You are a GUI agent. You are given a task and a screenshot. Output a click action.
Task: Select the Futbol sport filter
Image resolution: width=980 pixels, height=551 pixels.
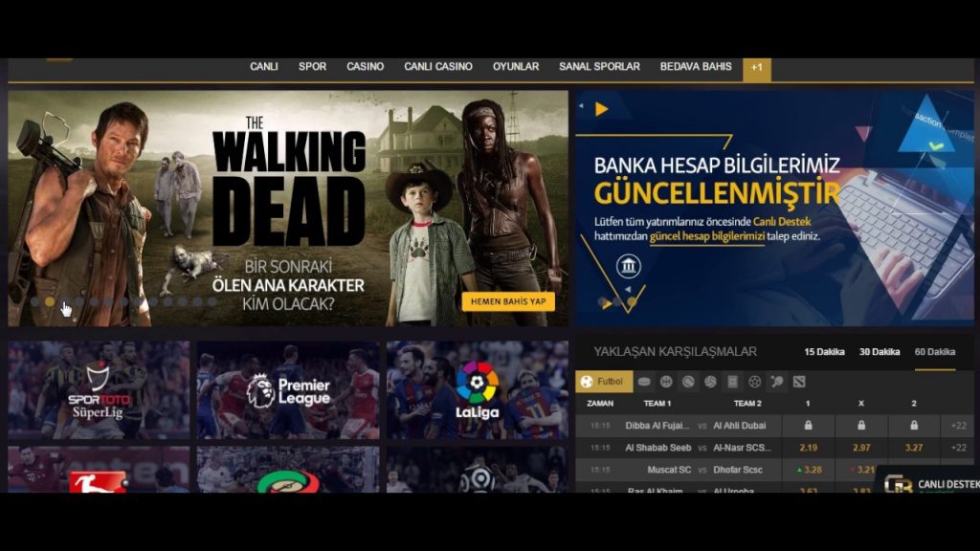[604, 382]
